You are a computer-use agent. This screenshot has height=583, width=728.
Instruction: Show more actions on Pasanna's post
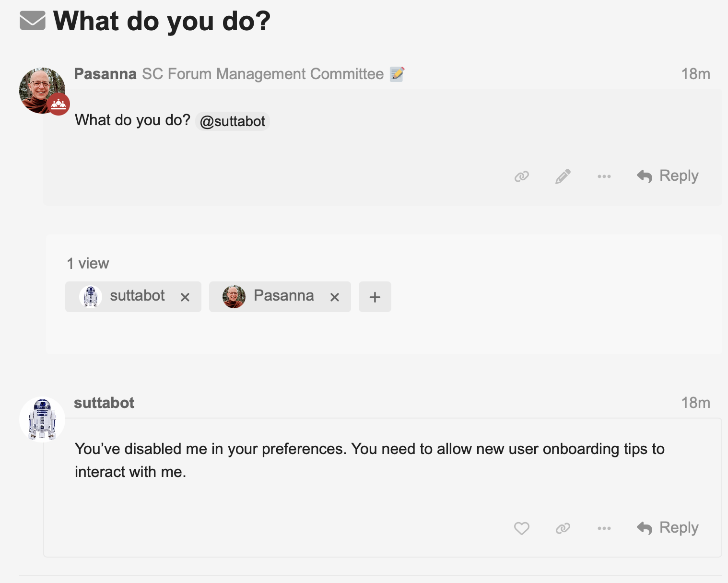(604, 176)
